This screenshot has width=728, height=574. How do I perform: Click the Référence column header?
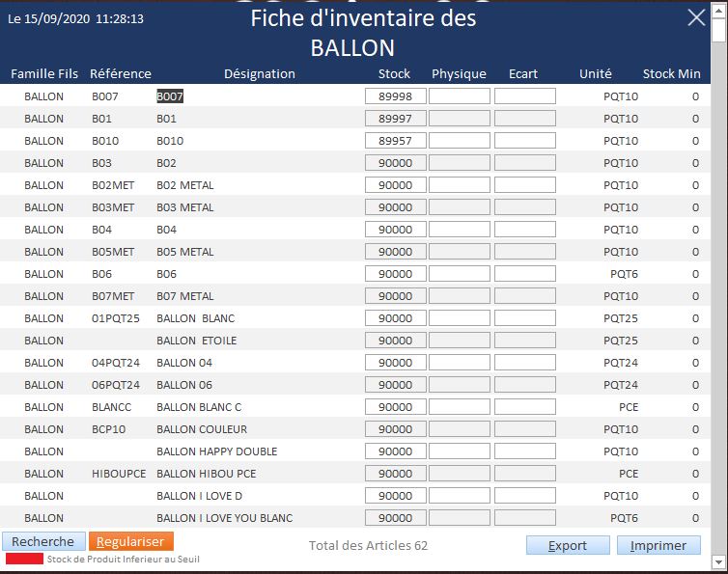click(121, 74)
